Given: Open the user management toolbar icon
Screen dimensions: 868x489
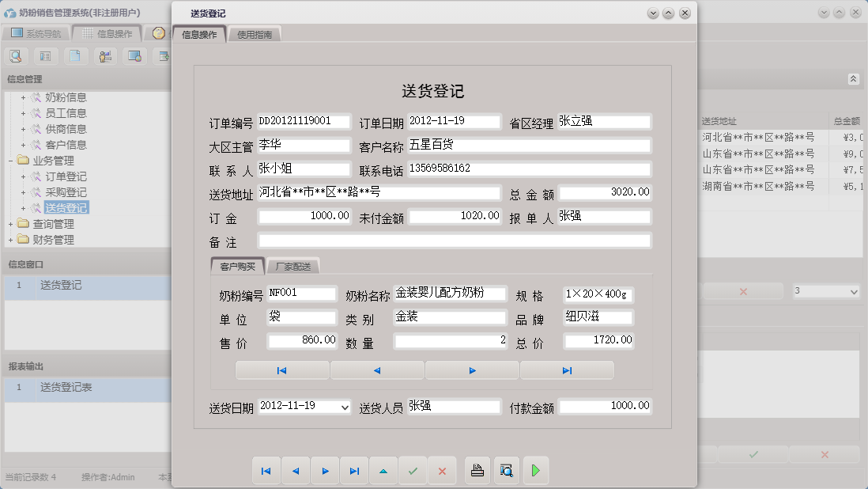Looking at the screenshot, I should 104,55.
